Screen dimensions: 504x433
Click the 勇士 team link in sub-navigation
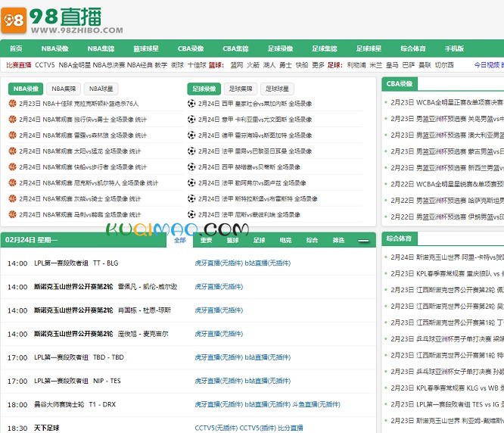pos(285,65)
